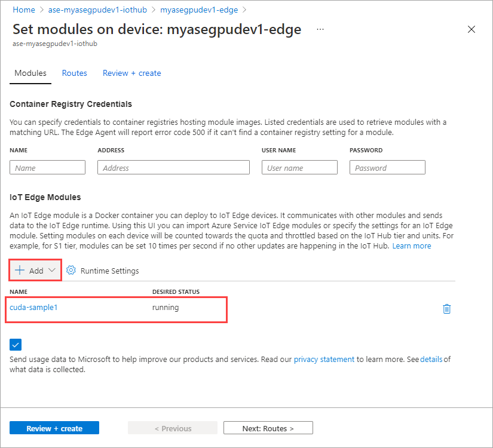Select the Modules tab
This screenshot has height=448, width=493.
[x=30, y=73]
